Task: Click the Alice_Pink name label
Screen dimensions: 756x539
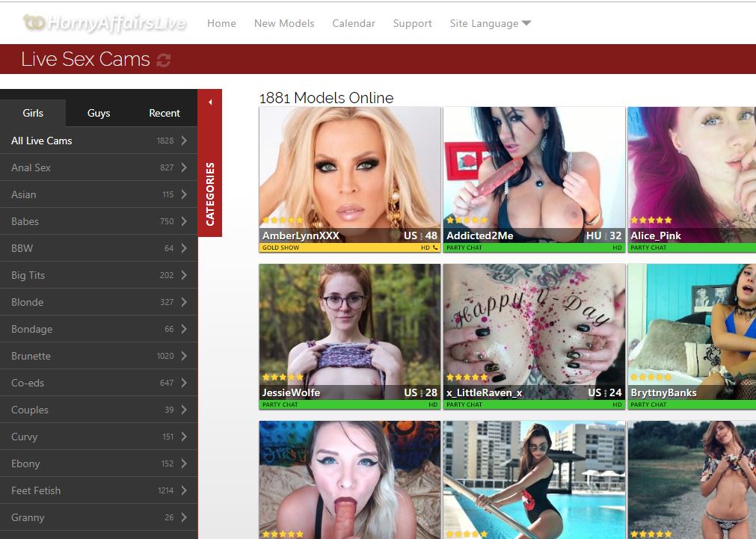Action: pyautogui.click(x=656, y=235)
